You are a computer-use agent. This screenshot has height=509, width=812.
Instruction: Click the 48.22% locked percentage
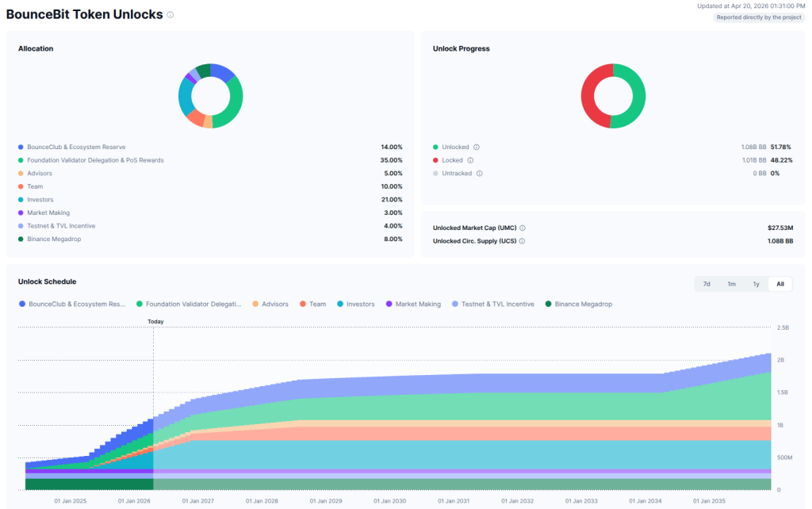tap(781, 160)
